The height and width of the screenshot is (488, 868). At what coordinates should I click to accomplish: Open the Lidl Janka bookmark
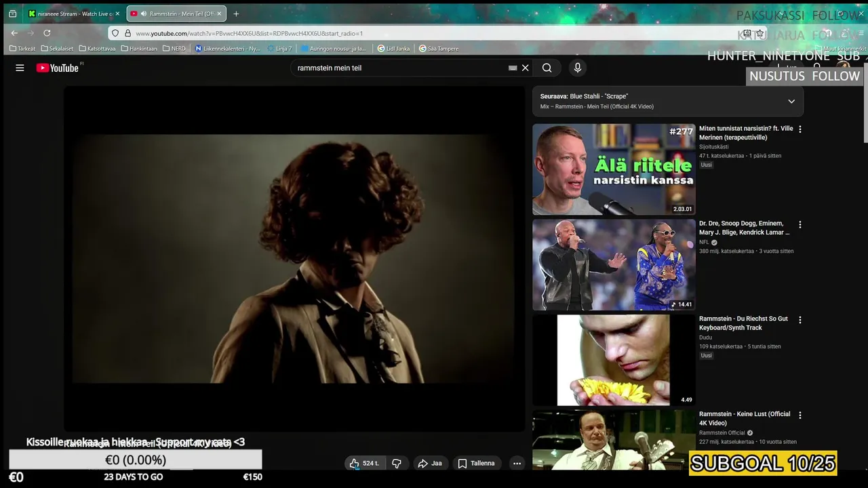(394, 49)
